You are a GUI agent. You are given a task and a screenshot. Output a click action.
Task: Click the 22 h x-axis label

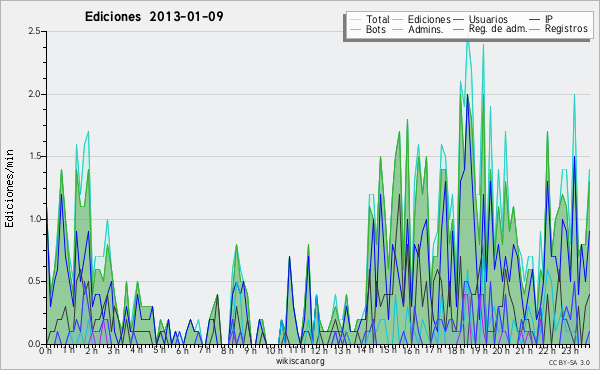[546, 351]
